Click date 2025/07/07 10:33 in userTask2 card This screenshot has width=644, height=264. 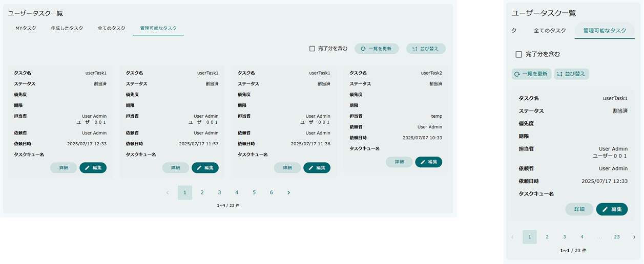422,138
